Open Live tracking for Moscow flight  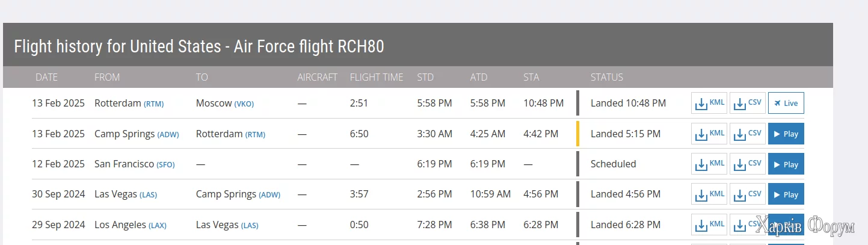click(786, 103)
